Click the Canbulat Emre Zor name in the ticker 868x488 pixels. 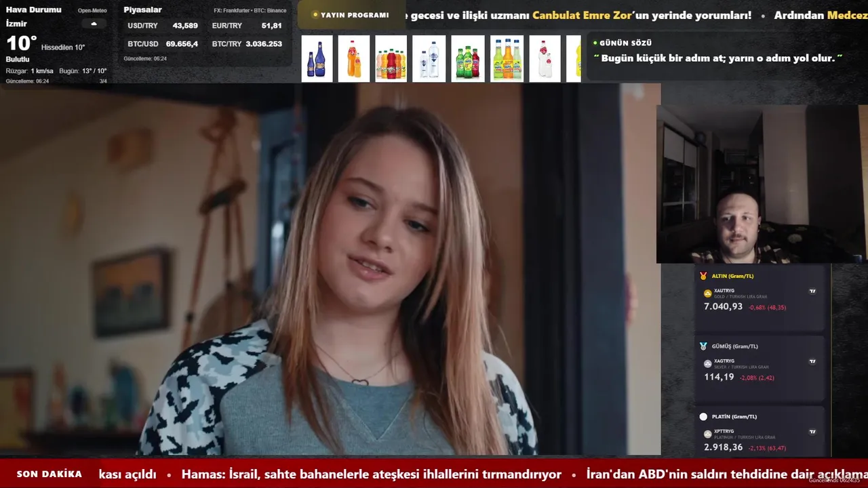pos(582,15)
